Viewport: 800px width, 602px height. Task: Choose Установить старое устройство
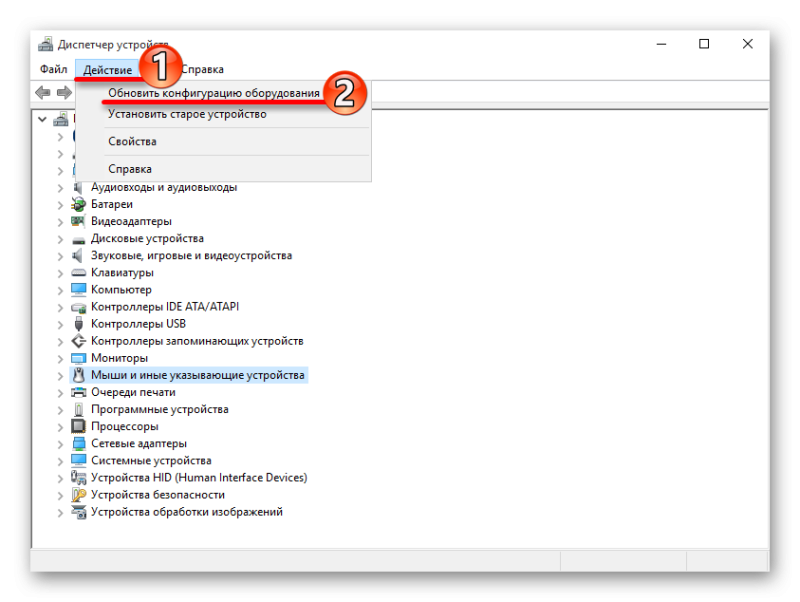click(187, 114)
